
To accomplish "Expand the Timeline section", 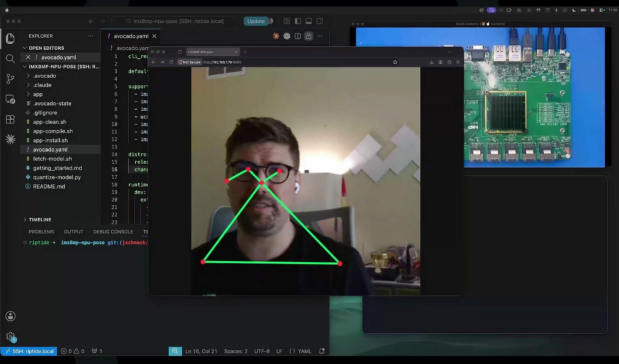I will pos(40,220).
